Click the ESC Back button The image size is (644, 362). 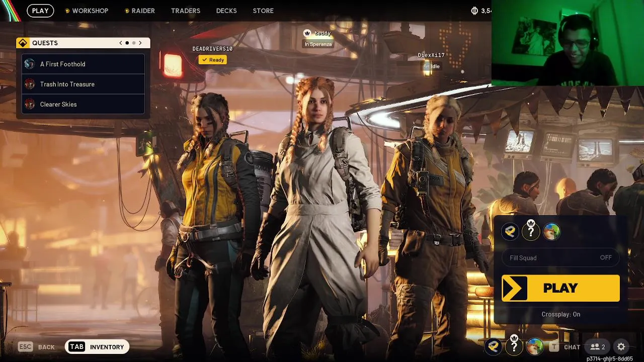36,347
